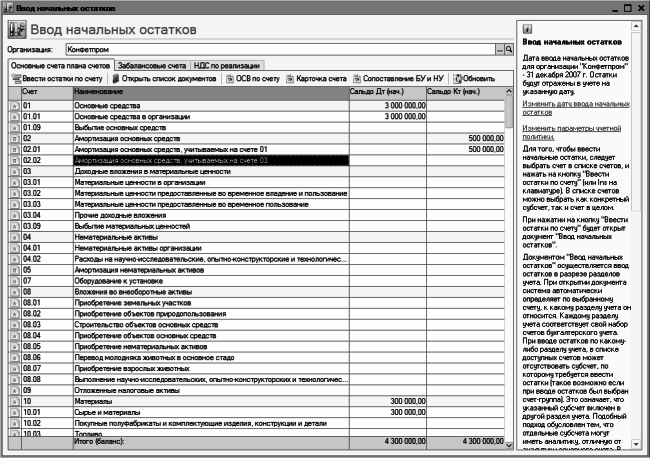This screenshot has width=650, height=458.
Task: Click the 500 000,00 credit cell of account 02
Action: pyautogui.click(x=466, y=138)
